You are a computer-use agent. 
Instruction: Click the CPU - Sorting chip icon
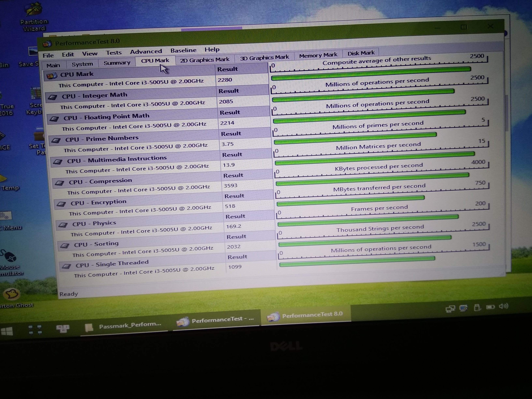click(64, 246)
